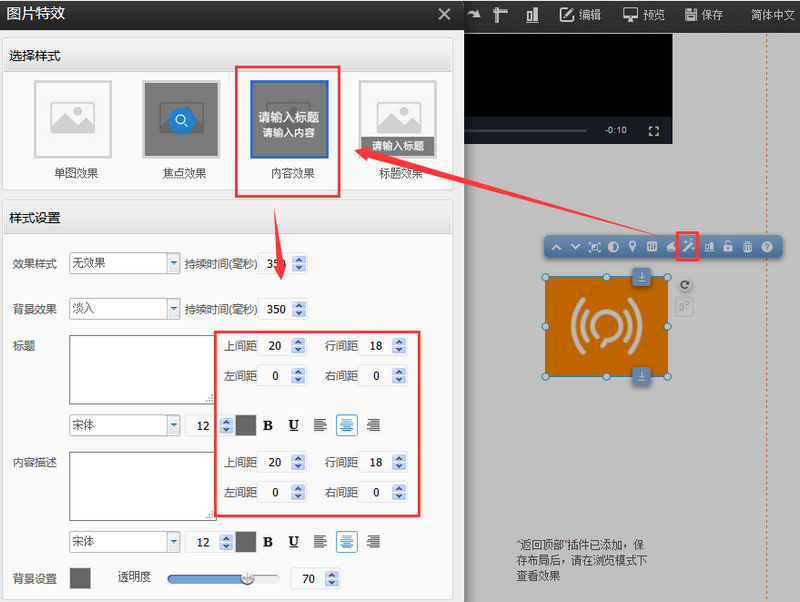Select right alignment for the title text
This screenshot has height=602, width=800.
[x=373, y=425]
